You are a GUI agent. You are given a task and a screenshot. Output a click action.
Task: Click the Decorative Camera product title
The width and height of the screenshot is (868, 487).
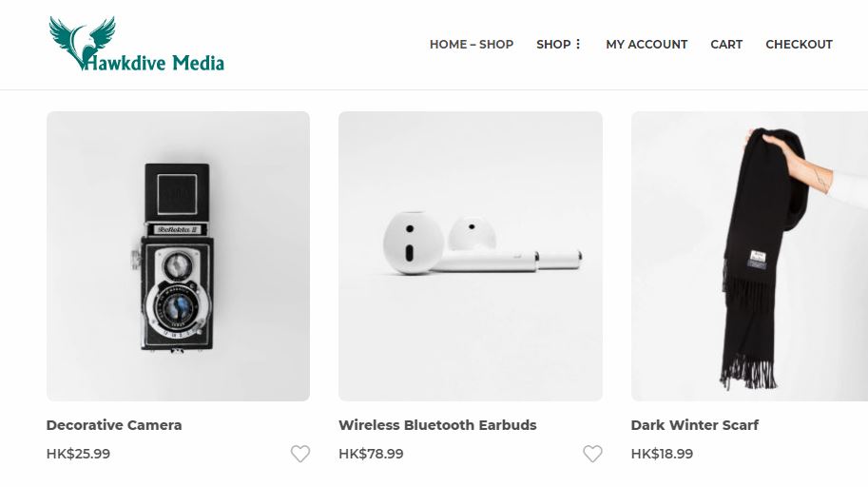(x=114, y=425)
